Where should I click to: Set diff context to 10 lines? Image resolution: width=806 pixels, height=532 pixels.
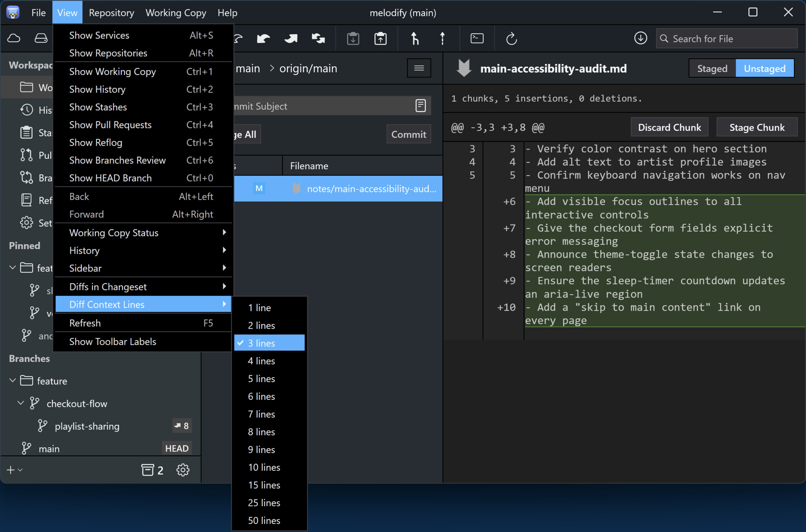[x=269, y=467]
